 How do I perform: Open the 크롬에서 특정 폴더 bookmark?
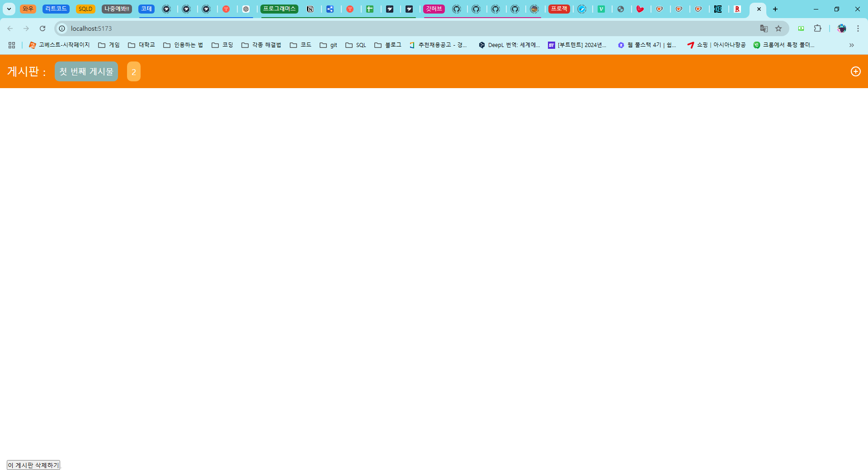[x=784, y=45]
